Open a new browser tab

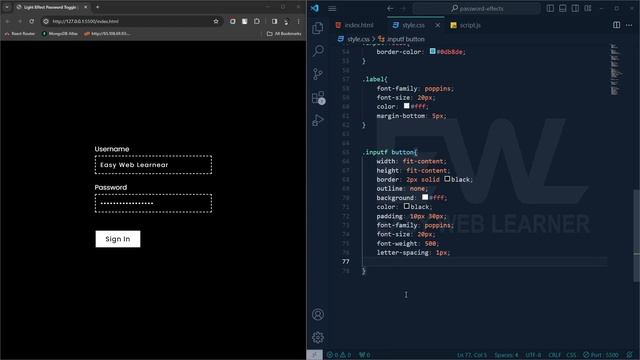point(97,7)
